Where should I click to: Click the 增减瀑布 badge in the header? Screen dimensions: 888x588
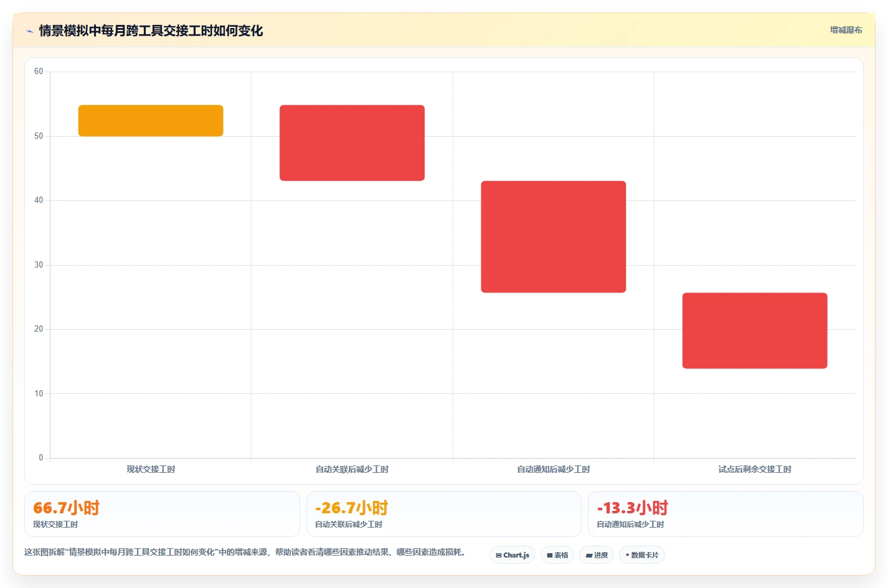point(846,30)
